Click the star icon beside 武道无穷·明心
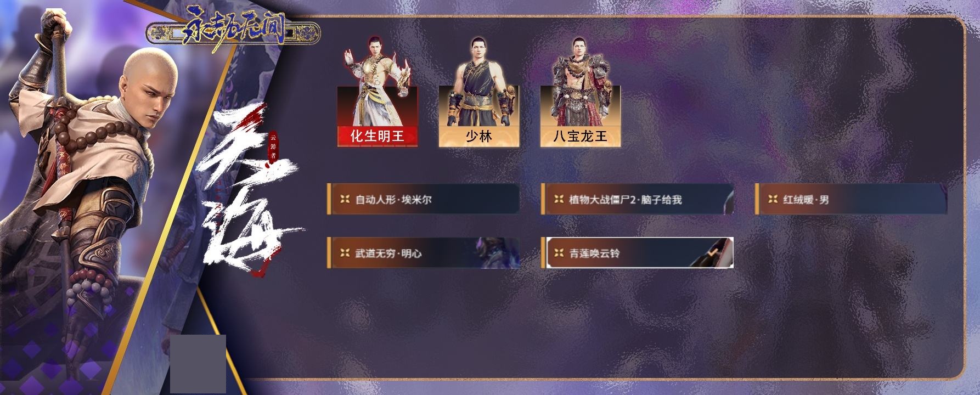The height and width of the screenshot is (395, 980). (x=345, y=253)
